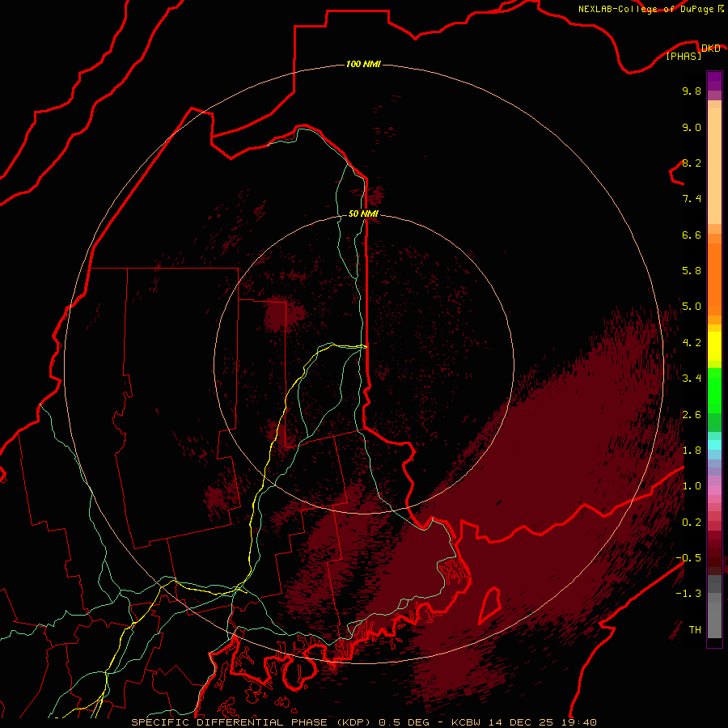728x728 pixels.
Task: Click the "1.0" color scale value
Action: coord(692,486)
